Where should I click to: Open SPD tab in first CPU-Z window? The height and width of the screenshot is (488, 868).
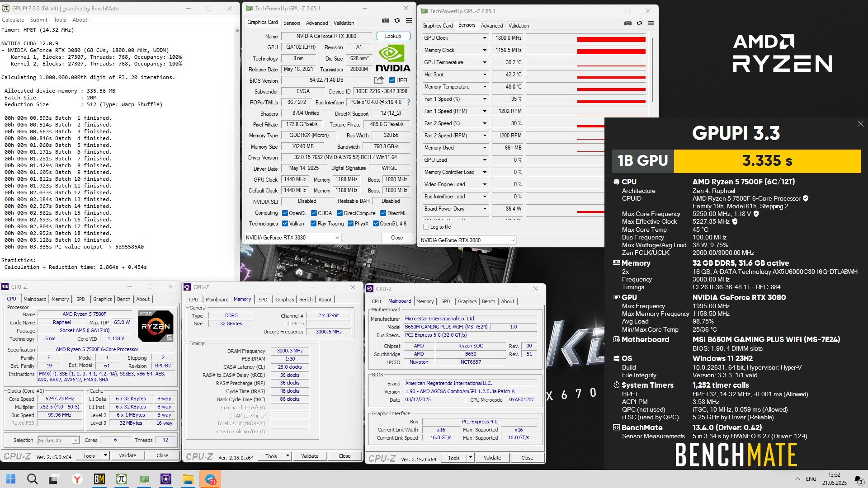[81, 299]
